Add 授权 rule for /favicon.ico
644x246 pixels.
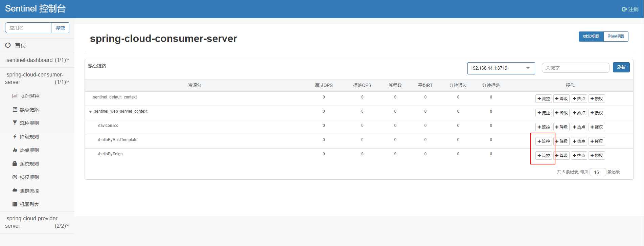point(597,127)
